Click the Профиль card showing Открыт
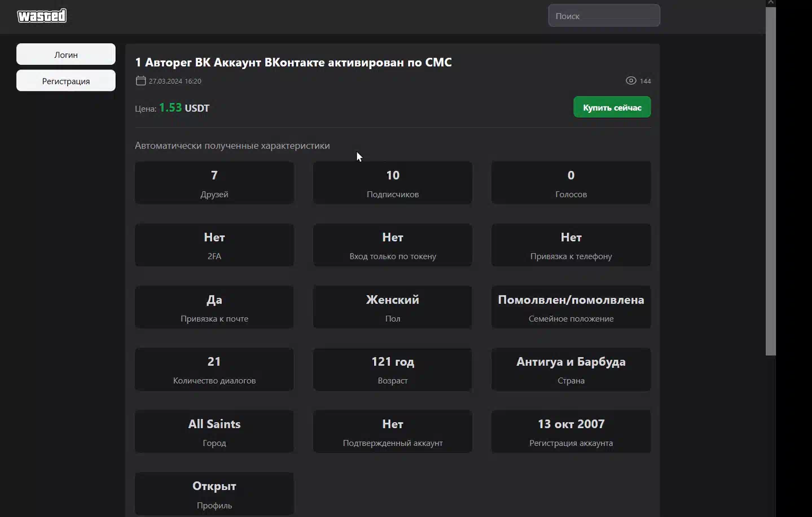 coord(214,494)
